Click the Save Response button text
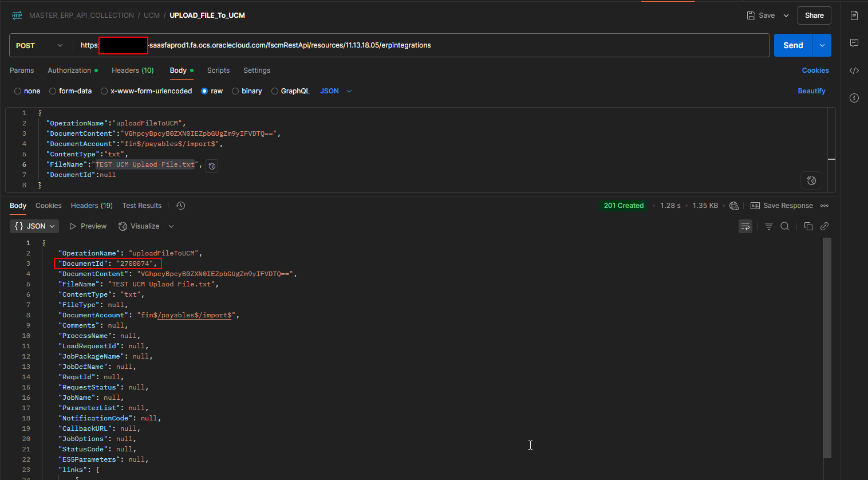868x480 pixels. tap(788, 206)
